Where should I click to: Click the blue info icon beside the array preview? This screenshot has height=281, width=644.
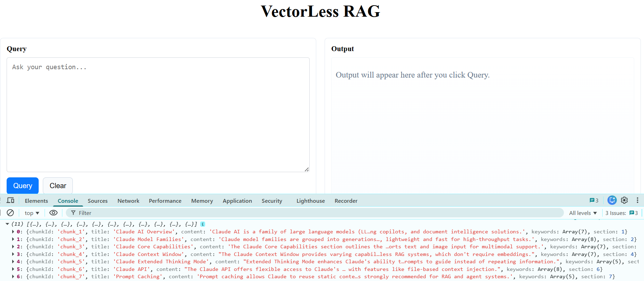tap(203, 224)
